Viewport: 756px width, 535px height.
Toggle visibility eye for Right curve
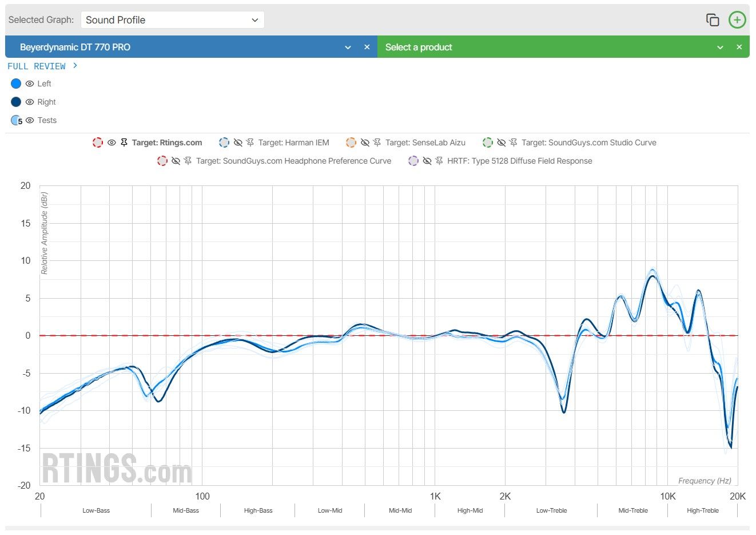30,102
